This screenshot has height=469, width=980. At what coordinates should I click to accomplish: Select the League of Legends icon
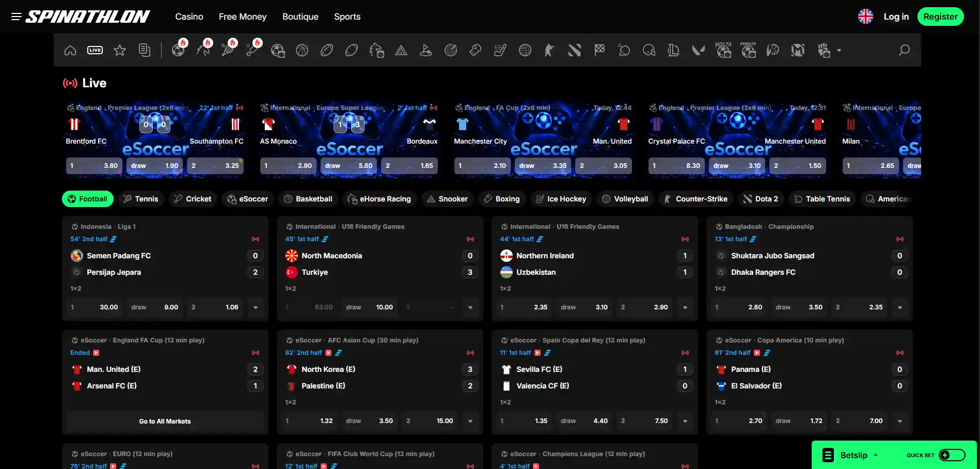click(674, 50)
